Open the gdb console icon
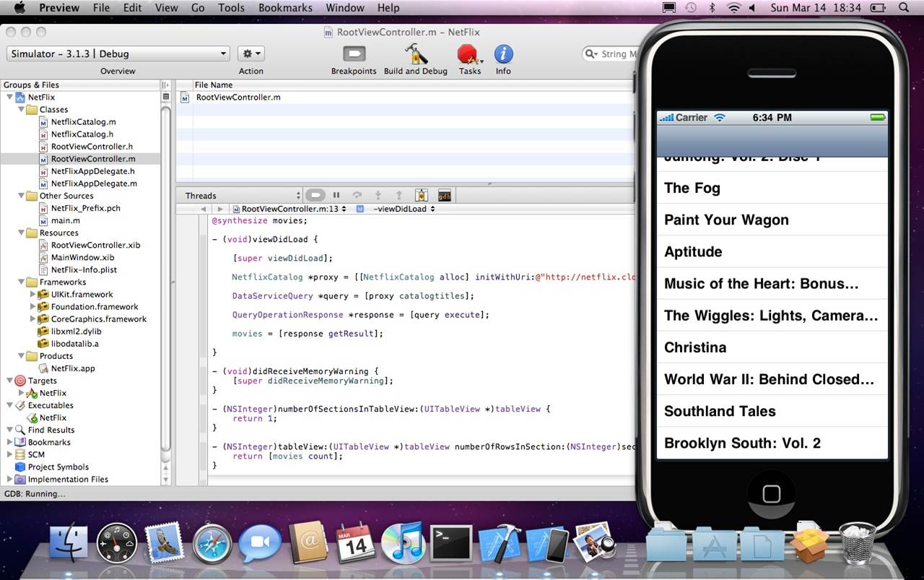Image resolution: width=924 pixels, height=580 pixels. pyautogui.click(x=445, y=195)
